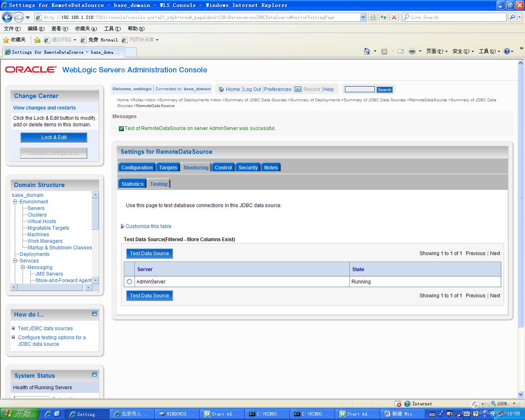525x420 pixels.
Task: Click the printer icon in command bar
Action: [412, 51]
